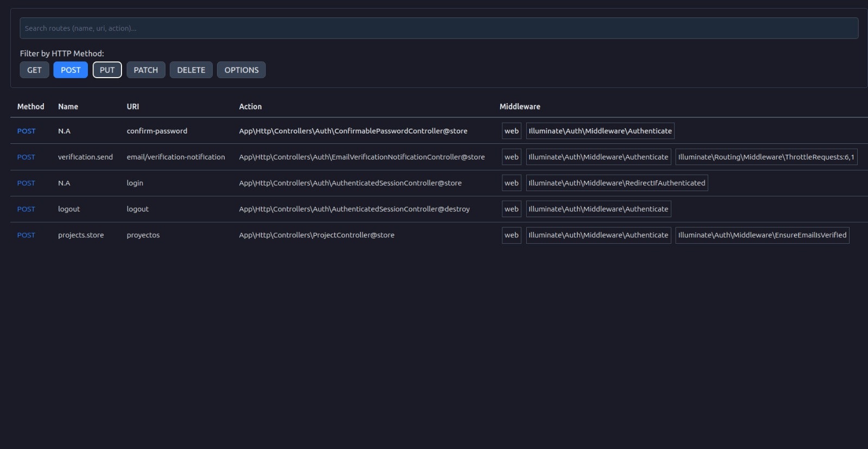Click the EmailVerificationNotificationController@store action
868x449 pixels.
click(362, 157)
